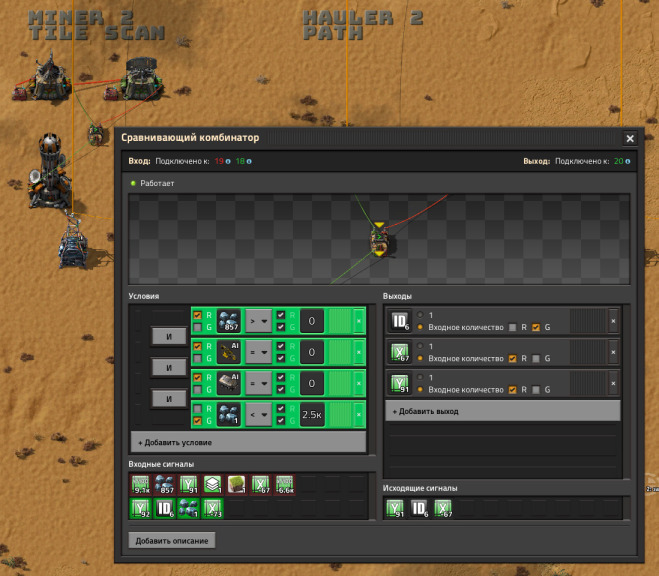Open comparator dropdown for AI hauler condition
The height and width of the screenshot is (576, 659).
point(258,383)
